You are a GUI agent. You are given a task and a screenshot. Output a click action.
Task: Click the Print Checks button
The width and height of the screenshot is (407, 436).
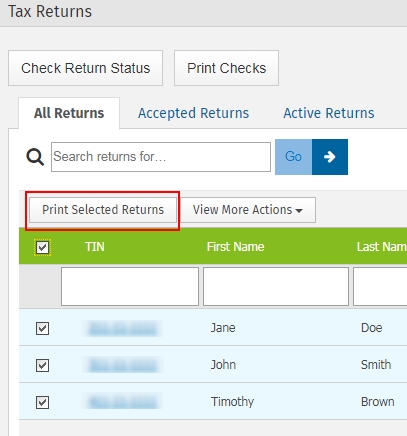[226, 68]
